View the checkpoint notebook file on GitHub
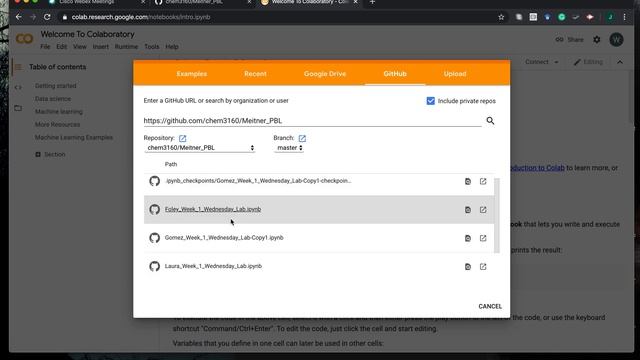 pyautogui.click(x=468, y=182)
